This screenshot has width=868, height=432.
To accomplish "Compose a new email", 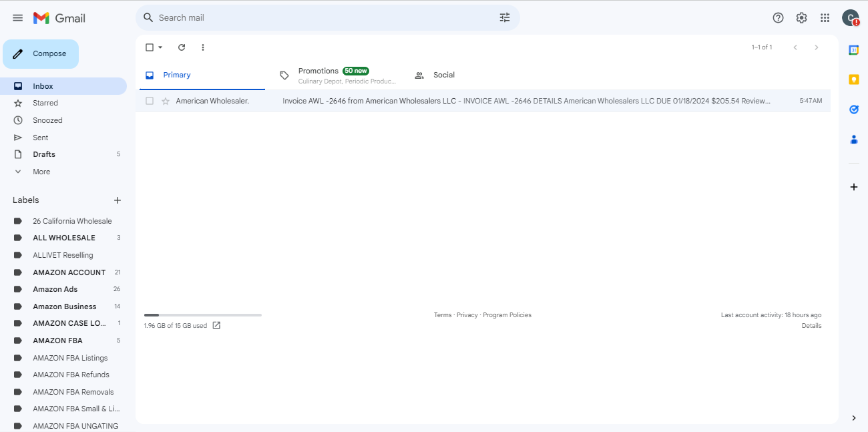I will [x=41, y=54].
